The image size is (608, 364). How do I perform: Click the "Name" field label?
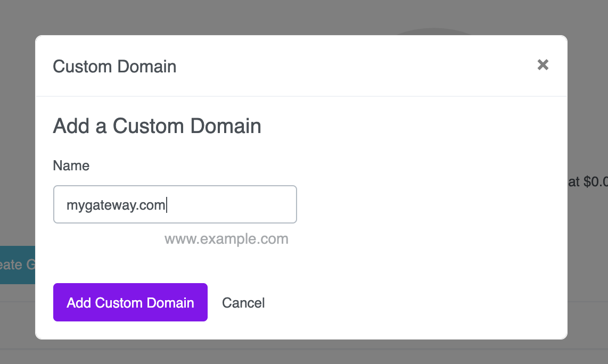tap(71, 166)
